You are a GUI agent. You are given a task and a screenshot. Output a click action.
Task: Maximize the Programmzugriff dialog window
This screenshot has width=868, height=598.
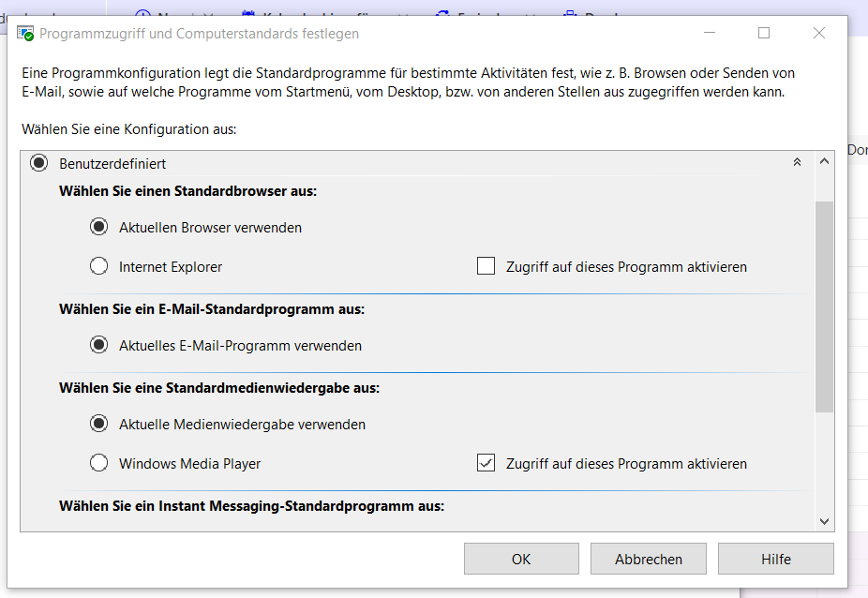click(764, 33)
